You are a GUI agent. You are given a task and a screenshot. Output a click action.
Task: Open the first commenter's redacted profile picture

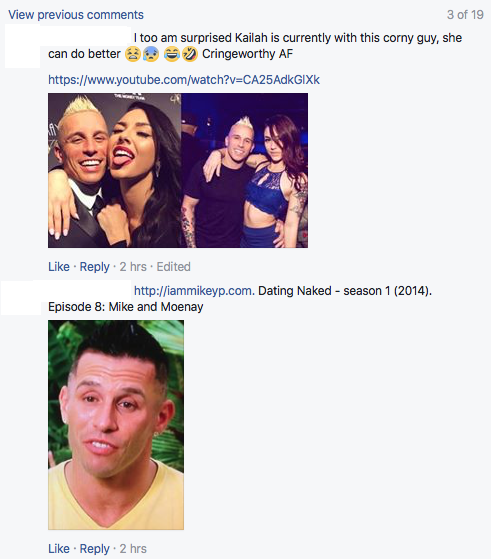[x=22, y=46]
